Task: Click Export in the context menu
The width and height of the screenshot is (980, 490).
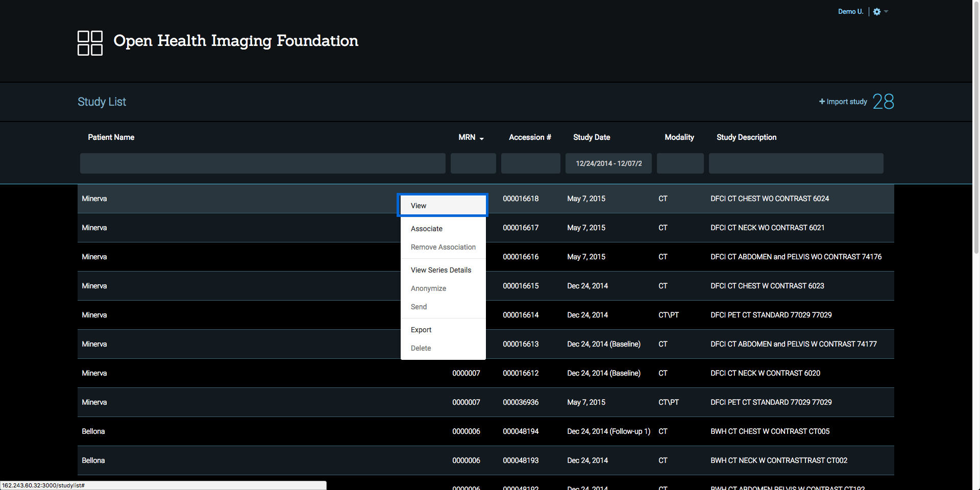Action: click(421, 330)
